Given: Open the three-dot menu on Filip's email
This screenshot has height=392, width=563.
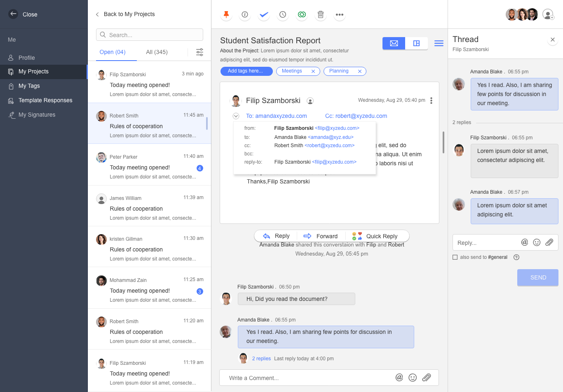Looking at the screenshot, I should 431,101.
